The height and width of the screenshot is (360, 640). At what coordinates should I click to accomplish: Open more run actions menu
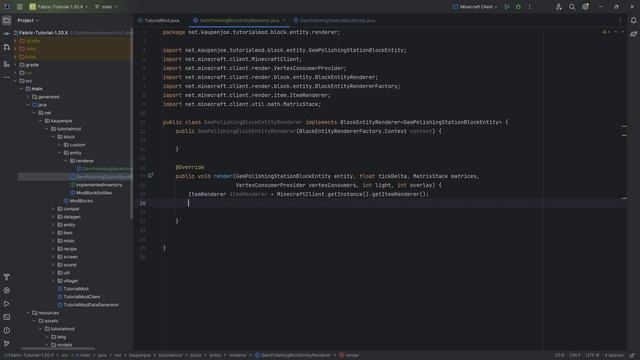coord(530,7)
